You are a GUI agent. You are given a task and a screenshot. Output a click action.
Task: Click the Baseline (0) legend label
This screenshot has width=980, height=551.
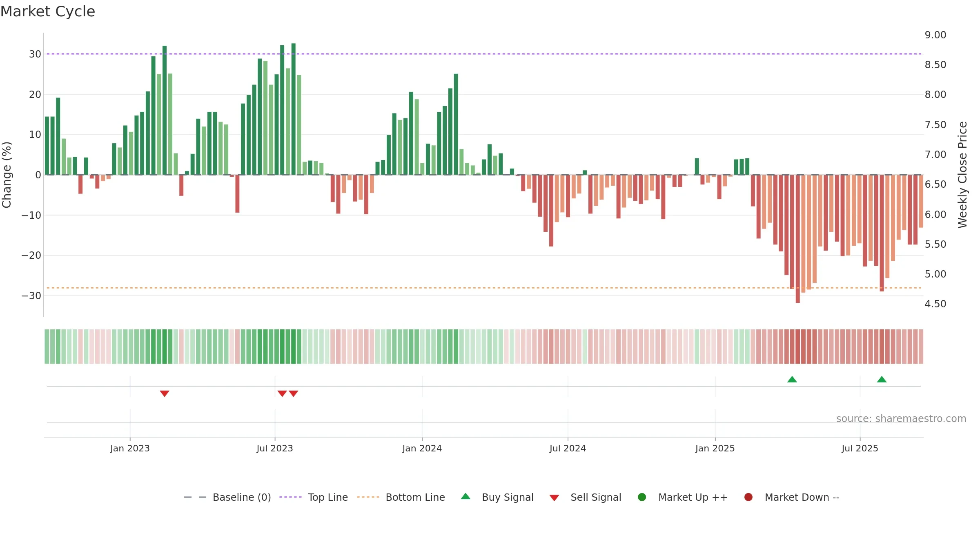click(x=242, y=497)
